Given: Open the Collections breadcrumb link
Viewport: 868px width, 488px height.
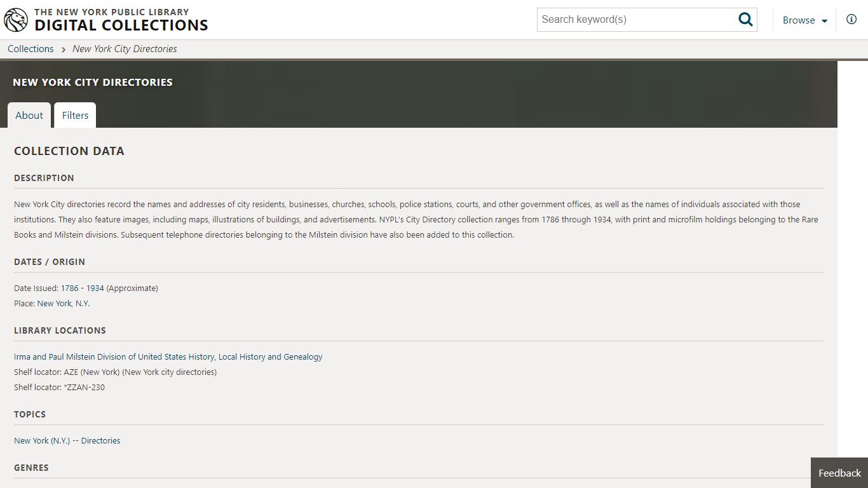Looking at the screenshot, I should coord(31,49).
